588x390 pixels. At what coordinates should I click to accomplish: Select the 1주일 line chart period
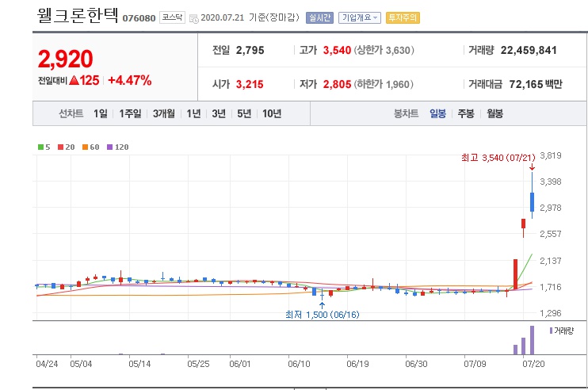click(x=130, y=113)
